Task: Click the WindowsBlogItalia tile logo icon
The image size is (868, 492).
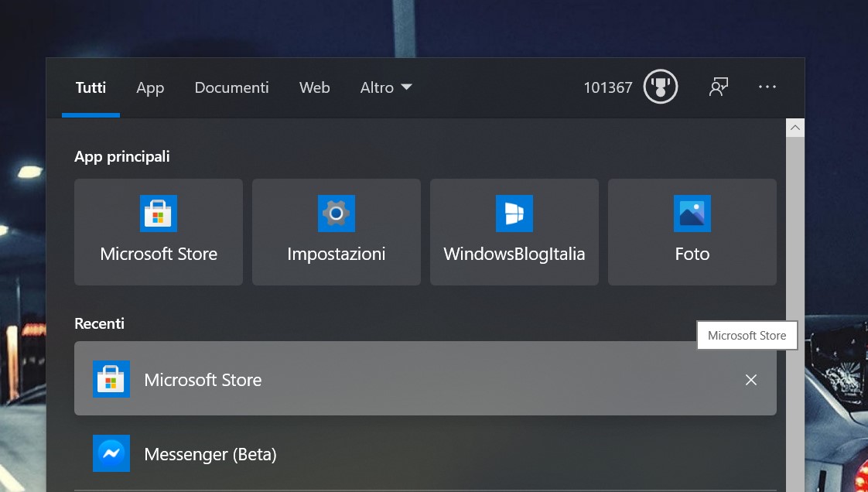Action: pyautogui.click(x=514, y=213)
